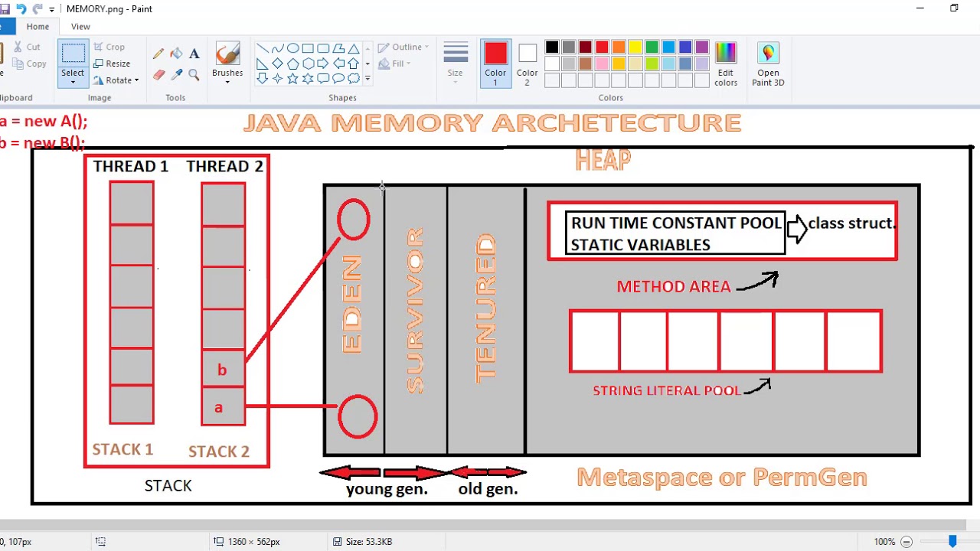Pick the dark red color swatch
This screenshot has height=551, width=980.
tap(586, 47)
